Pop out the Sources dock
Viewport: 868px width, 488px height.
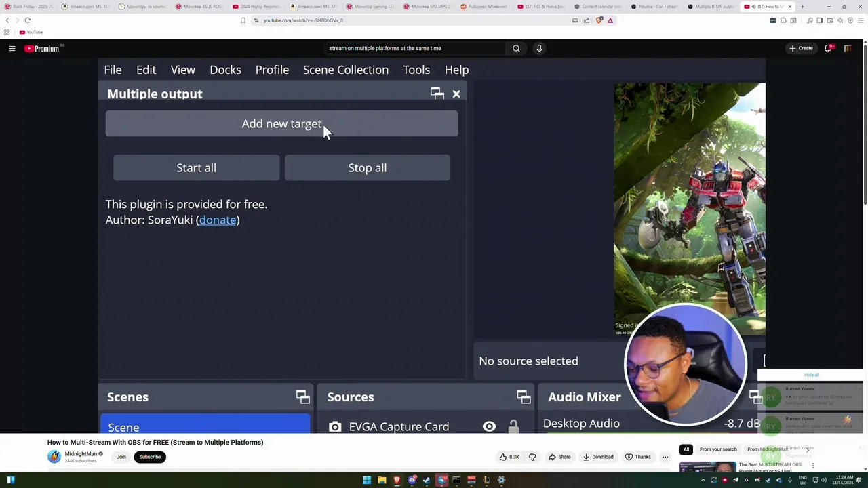(524, 397)
